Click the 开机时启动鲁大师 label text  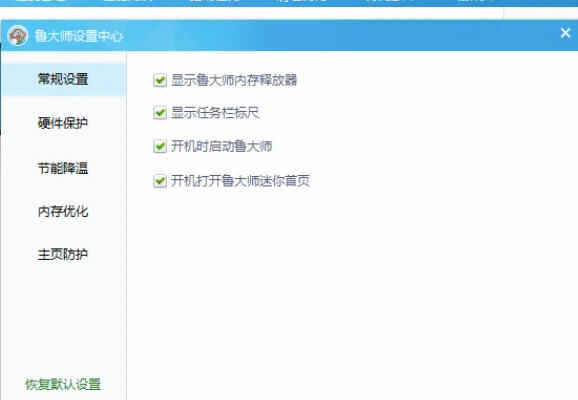pos(222,146)
